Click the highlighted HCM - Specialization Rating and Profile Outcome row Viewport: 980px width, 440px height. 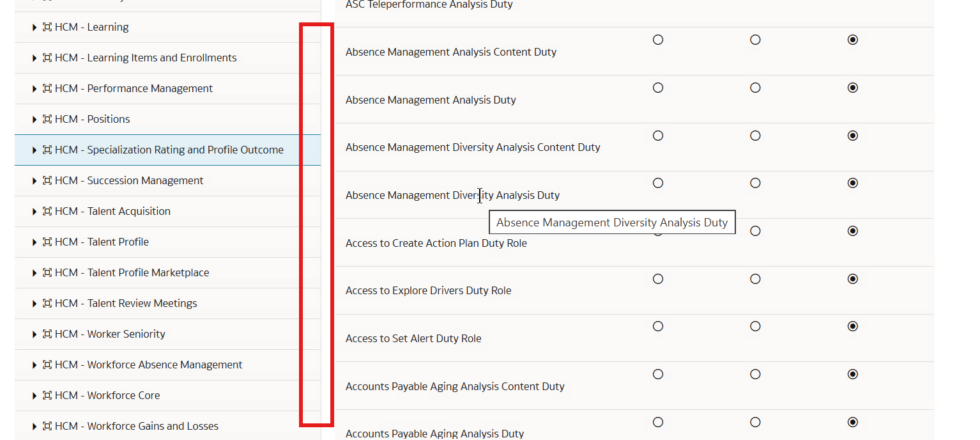(x=169, y=150)
